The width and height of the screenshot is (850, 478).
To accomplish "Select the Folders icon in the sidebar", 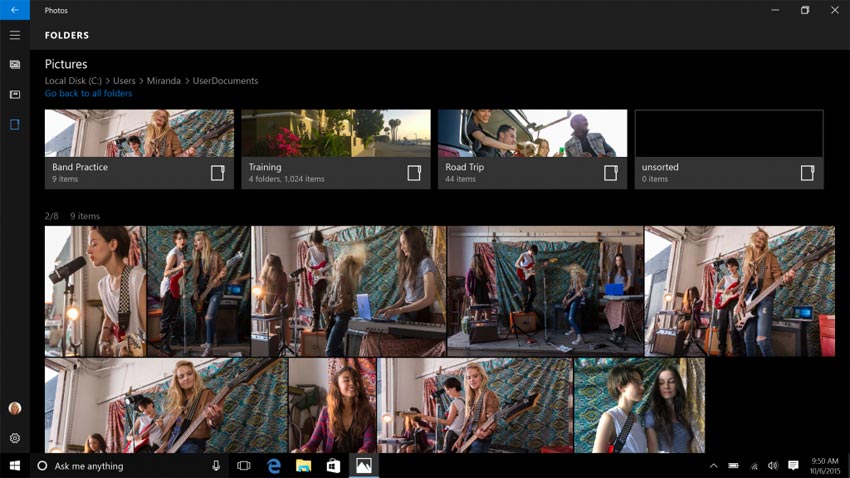I will click(14, 124).
